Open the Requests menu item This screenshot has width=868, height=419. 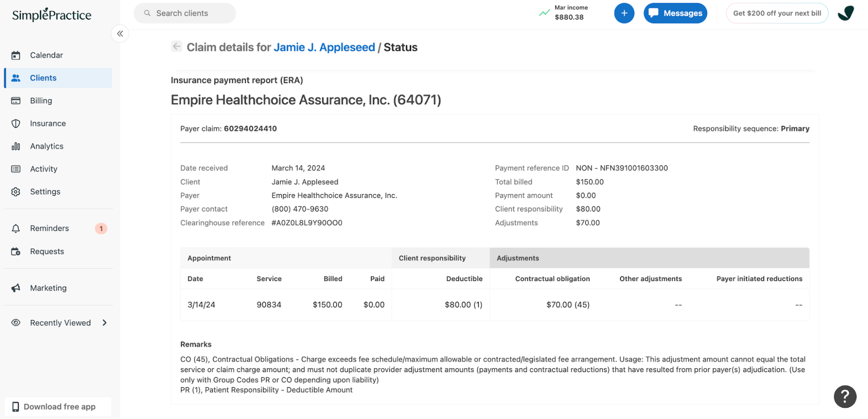coord(58,251)
